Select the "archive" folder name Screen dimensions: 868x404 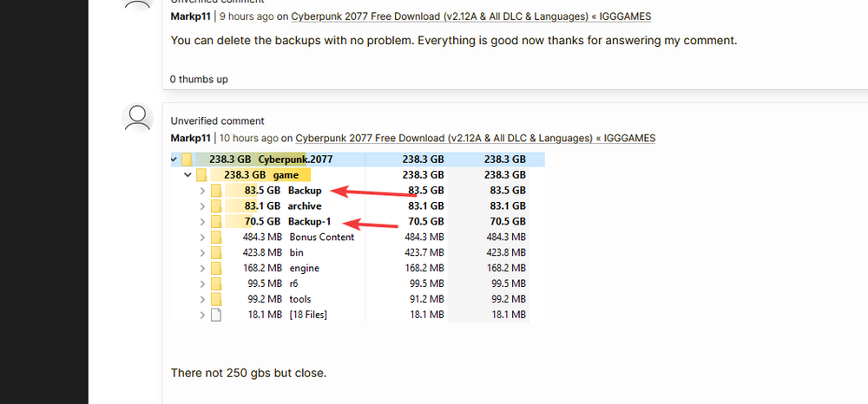point(305,206)
